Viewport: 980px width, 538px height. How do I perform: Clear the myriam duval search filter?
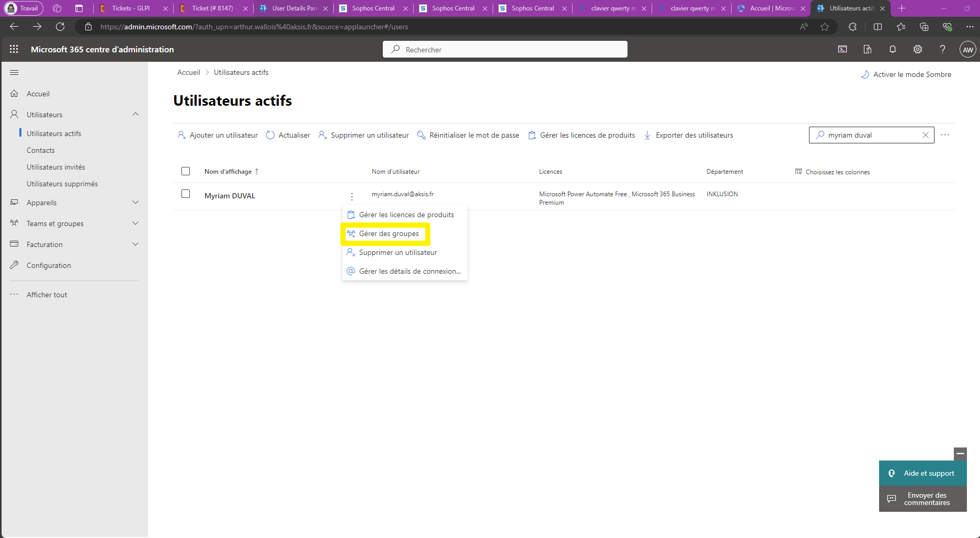pyautogui.click(x=925, y=135)
